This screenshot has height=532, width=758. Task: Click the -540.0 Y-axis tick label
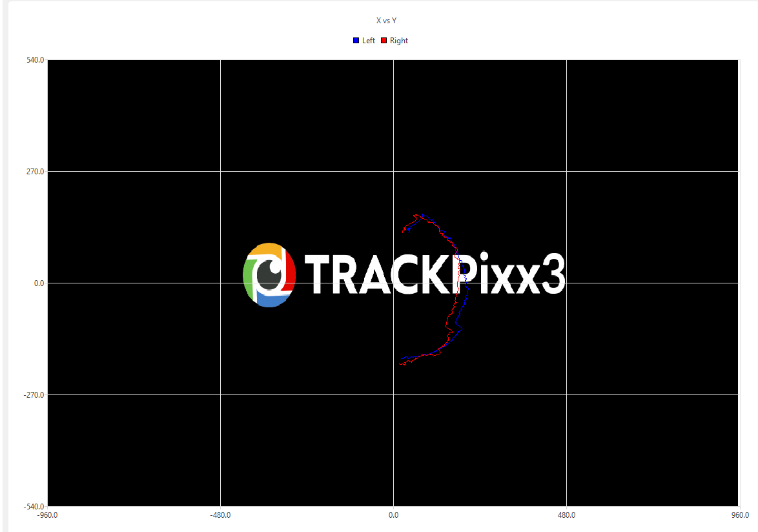pyautogui.click(x=34, y=506)
